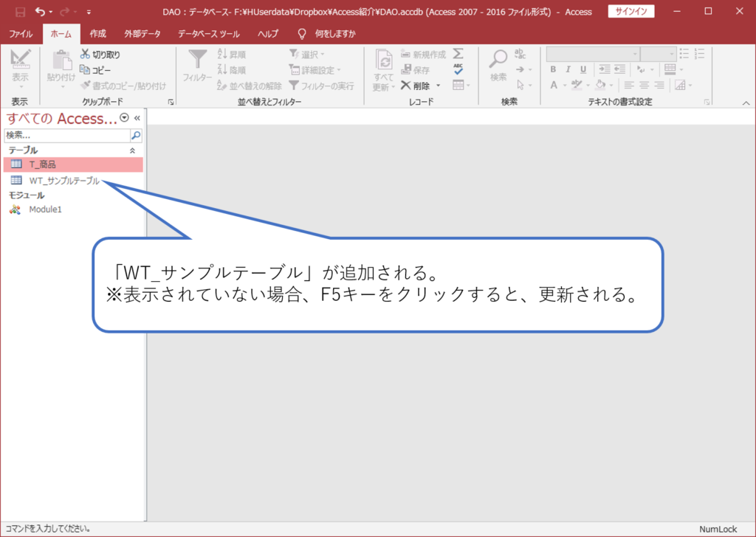The height and width of the screenshot is (537, 756).
Task: Click the center text alignment icon
Action: point(644,86)
